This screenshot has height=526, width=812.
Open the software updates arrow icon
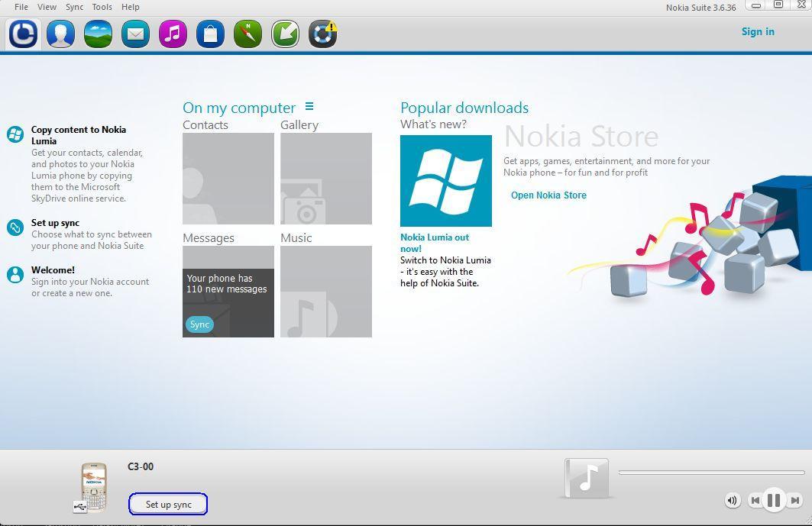pyautogui.click(x=286, y=34)
